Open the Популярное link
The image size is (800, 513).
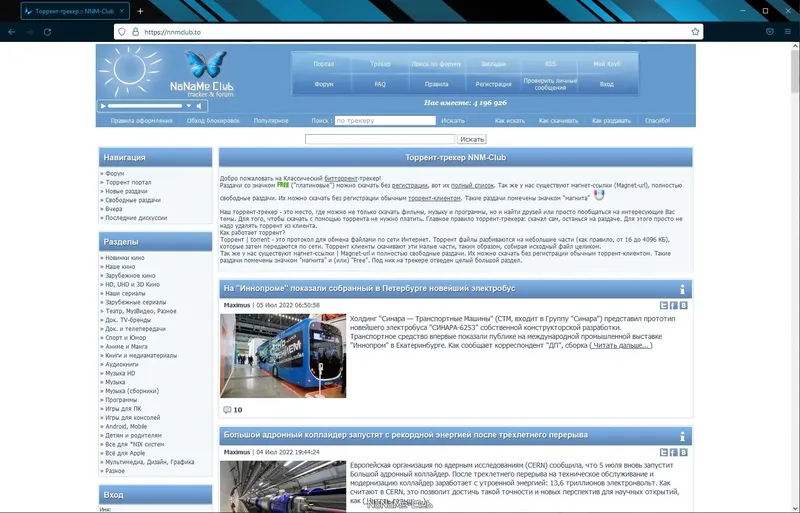pyautogui.click(x=271, y=121)
